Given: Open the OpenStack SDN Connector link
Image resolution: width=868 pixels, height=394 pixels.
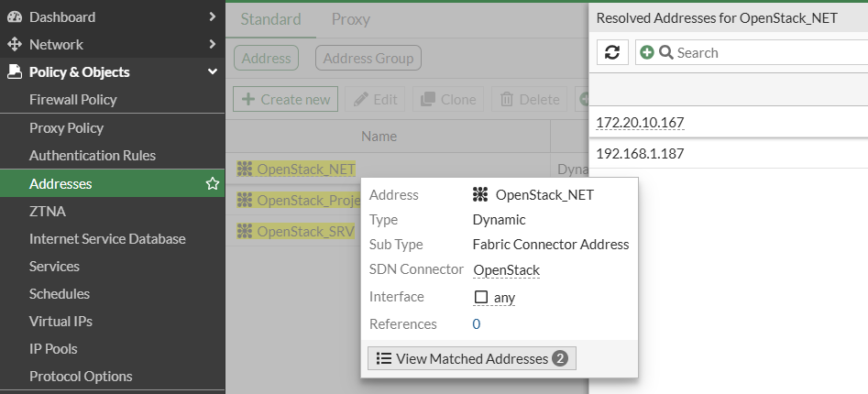Looking at the screenshot, I should tap(507, 270).
